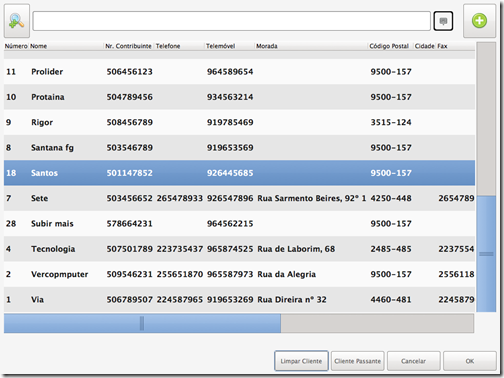Image resolution: width=504 pixels, height=378 pixels.
Task: Click the horizontal scrollbar thumb
Action: click(142, 323)
